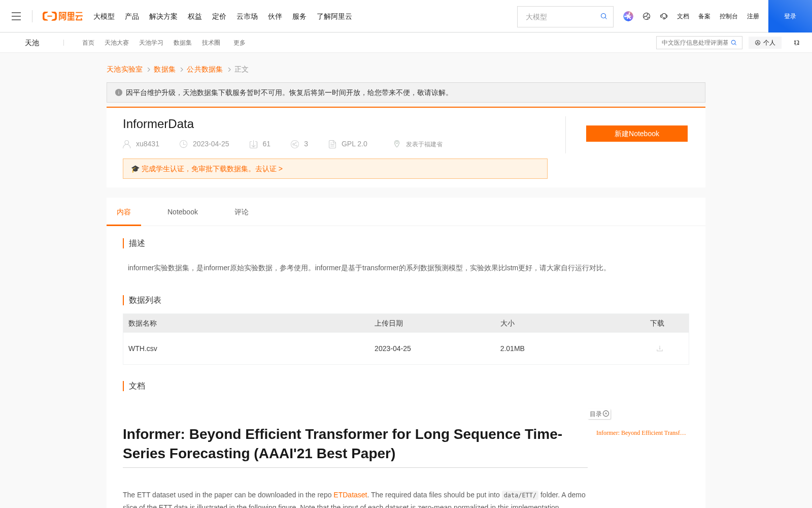Click the WTH.csv file name

[143, 348]
